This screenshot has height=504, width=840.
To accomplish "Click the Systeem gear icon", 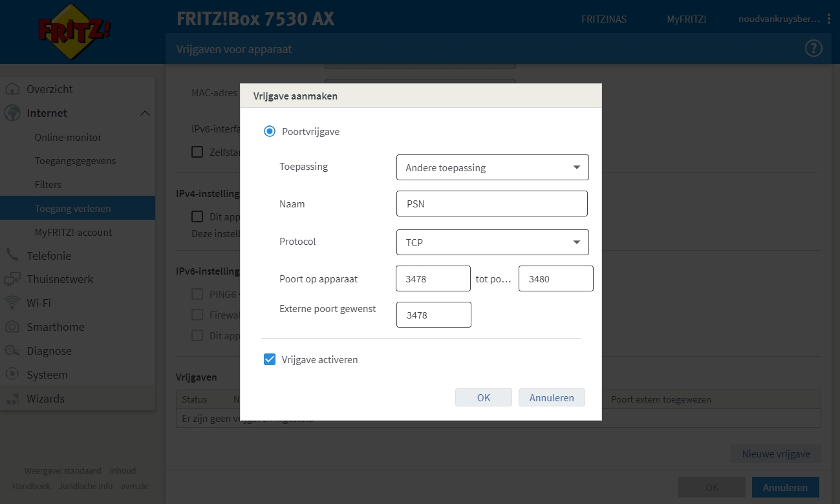I will [x=12, y=374].
